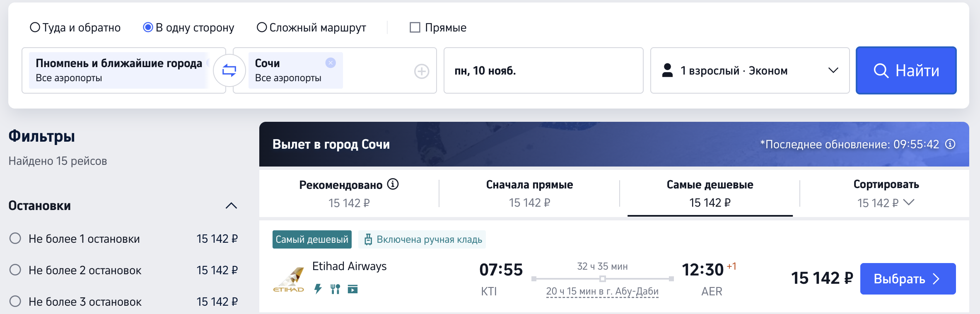The height and width of the screenshot is (314, 980).
Task: Collapse the Остановки filter section
Action: point(231,205)
